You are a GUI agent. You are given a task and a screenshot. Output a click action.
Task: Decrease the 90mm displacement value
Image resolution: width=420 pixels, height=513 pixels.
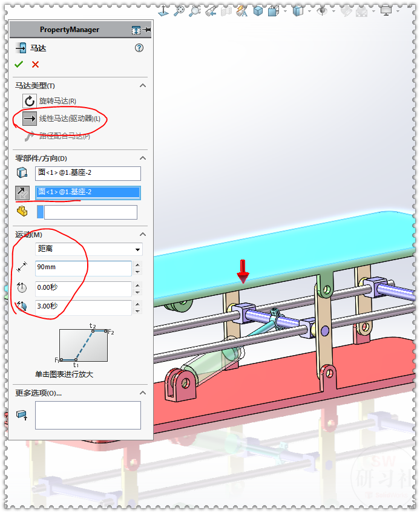[x=138, y=272]
